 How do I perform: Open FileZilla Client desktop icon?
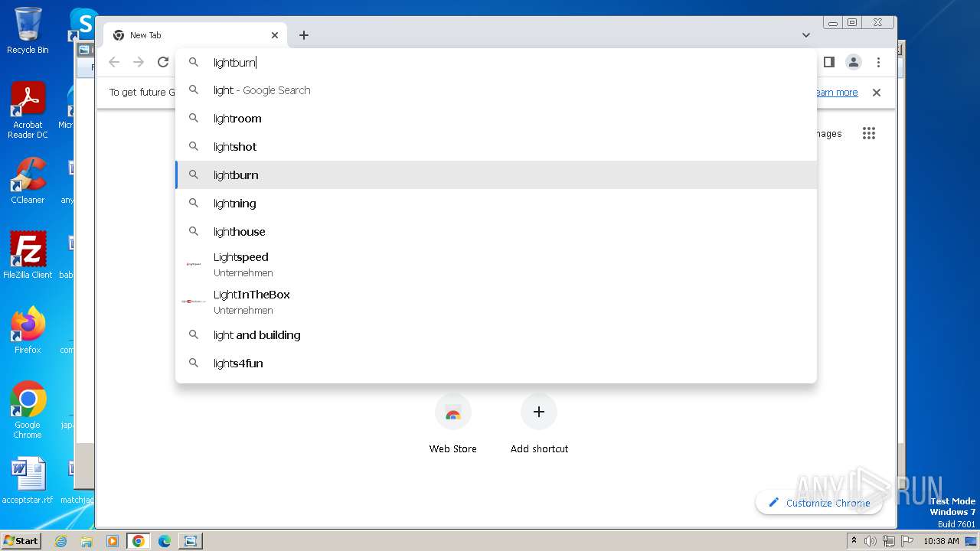pos(28,255)
